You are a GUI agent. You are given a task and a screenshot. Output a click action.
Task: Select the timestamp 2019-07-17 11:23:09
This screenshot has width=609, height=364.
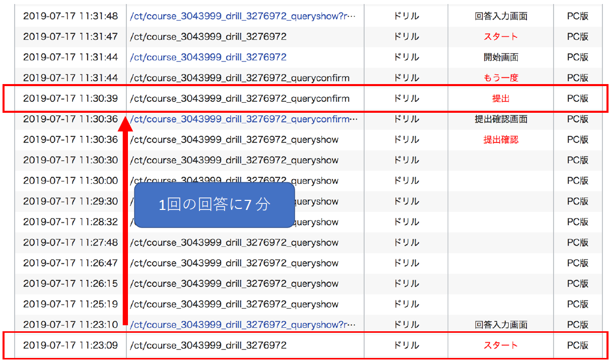tap(71, 345)
